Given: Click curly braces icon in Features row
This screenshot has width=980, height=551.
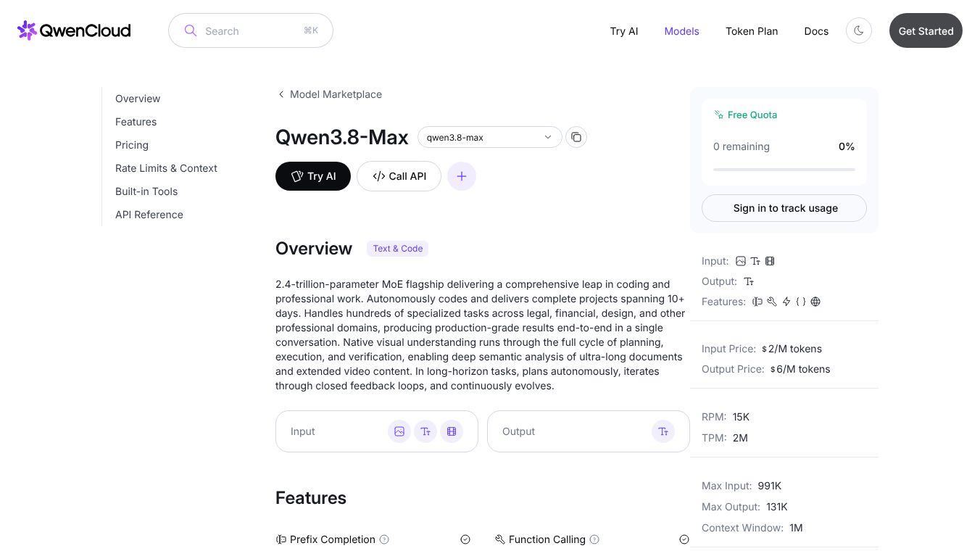Looking at the screenshot, I should (x=801, y=302).
